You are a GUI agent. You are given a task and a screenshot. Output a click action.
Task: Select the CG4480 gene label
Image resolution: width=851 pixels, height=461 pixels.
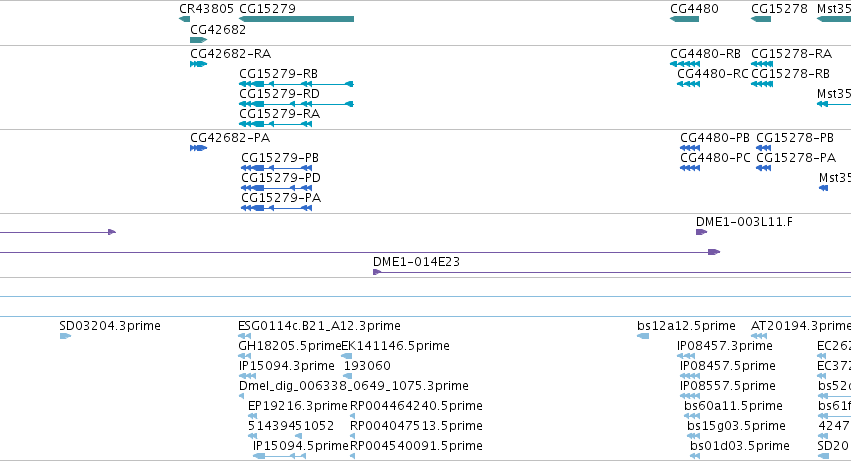point(694,9)
